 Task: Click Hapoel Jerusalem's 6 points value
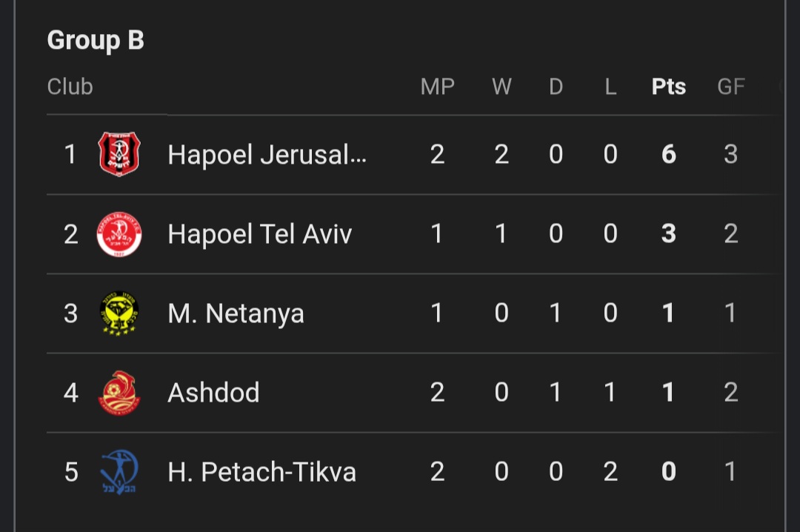pyautogui.click(x=668, y=154)
